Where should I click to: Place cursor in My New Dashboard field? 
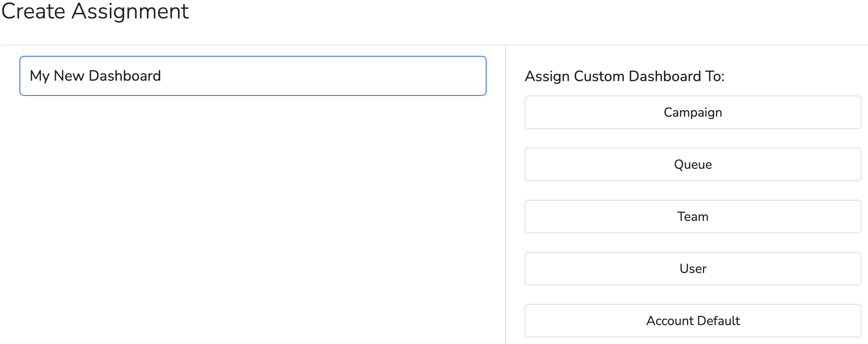point(253,76)
